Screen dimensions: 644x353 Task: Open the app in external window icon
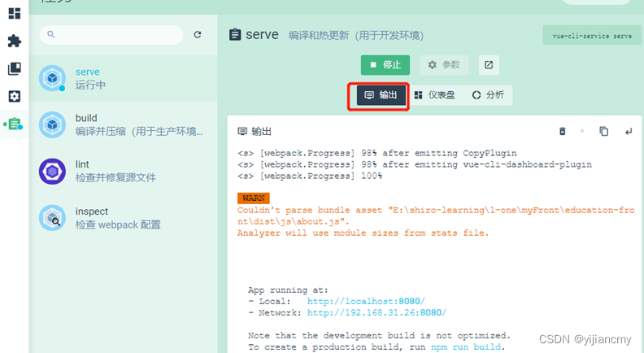(x=489, y=65)
